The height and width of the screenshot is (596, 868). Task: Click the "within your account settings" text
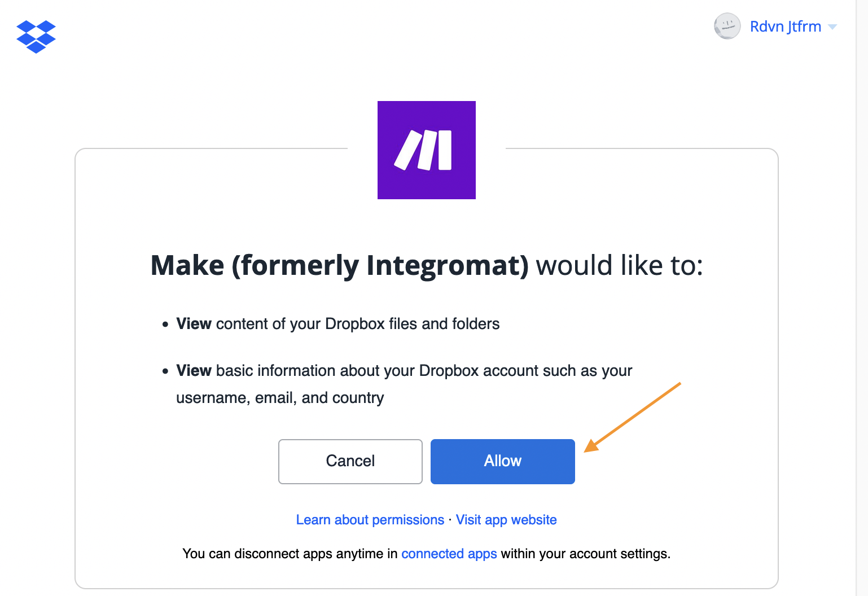tap(585, 554)
